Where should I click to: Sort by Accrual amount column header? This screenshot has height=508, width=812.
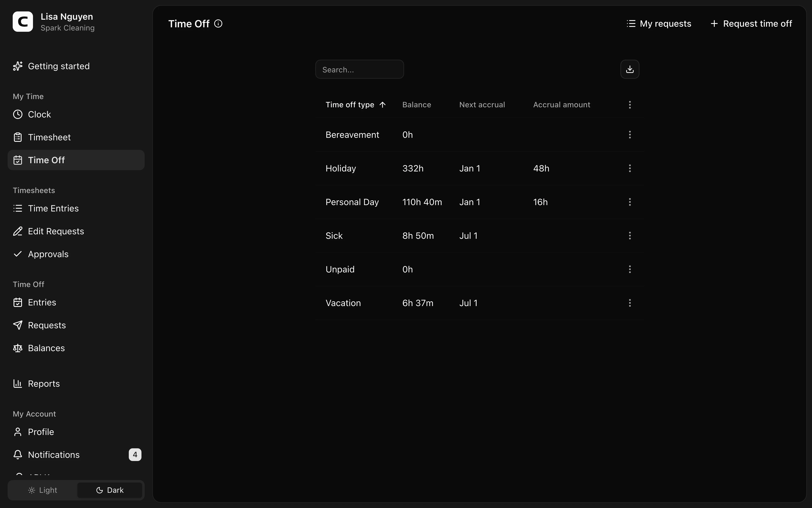click(x=562, y=105)
